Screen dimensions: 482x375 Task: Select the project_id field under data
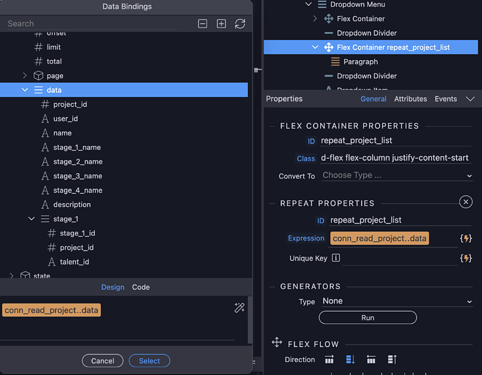coord(70,104)
